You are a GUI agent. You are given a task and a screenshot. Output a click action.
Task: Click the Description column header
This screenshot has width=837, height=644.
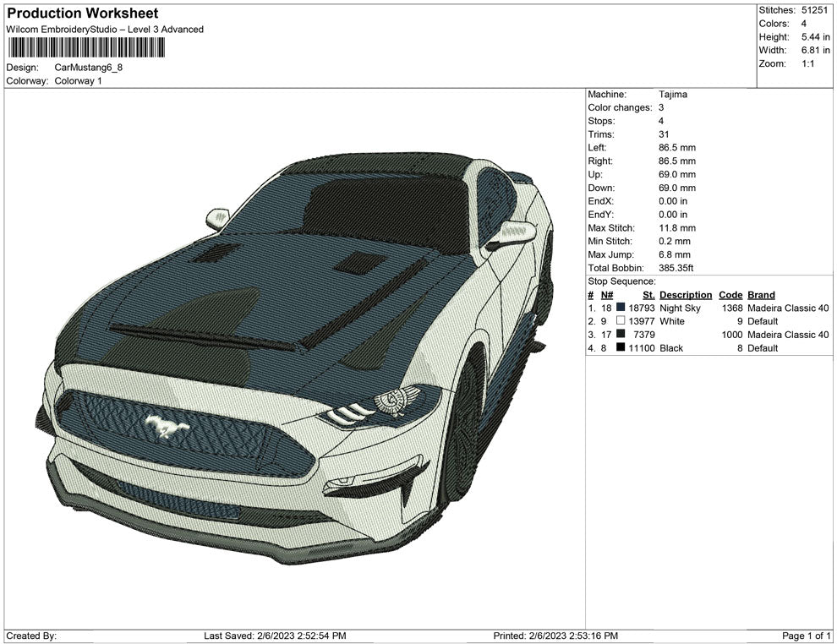[x=685, y=295]
